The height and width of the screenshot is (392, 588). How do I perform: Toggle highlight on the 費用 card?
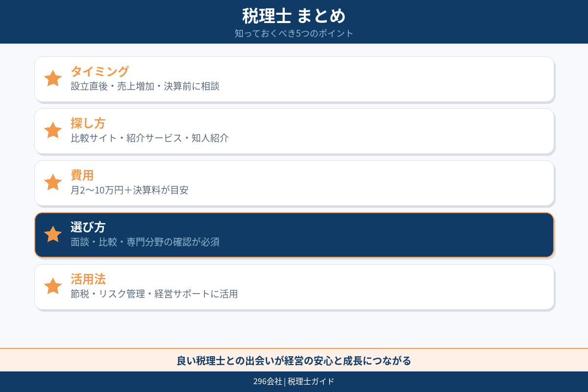pyautogui.click(x=294, y=183)
